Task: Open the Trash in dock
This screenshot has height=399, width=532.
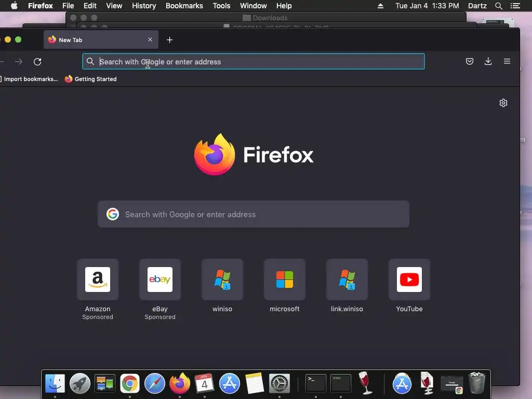Action: pyautogui.click(x=477, y=383)
